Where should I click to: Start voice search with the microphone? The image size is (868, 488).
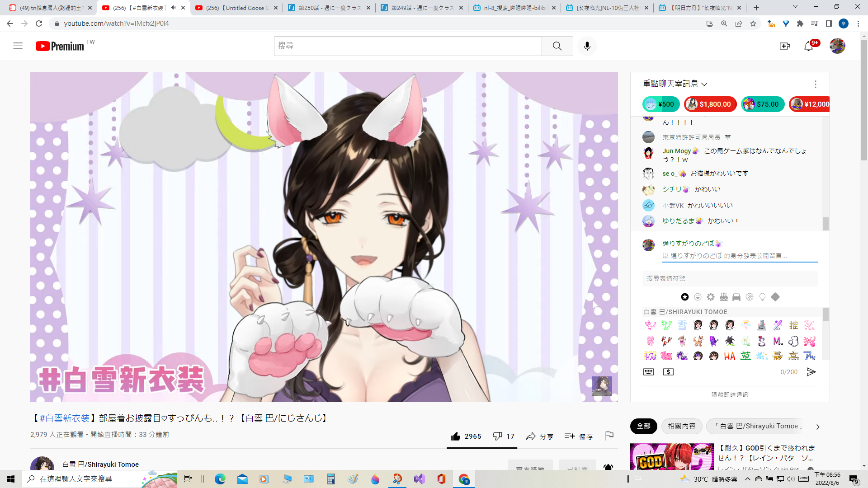[x=587, y=46]
